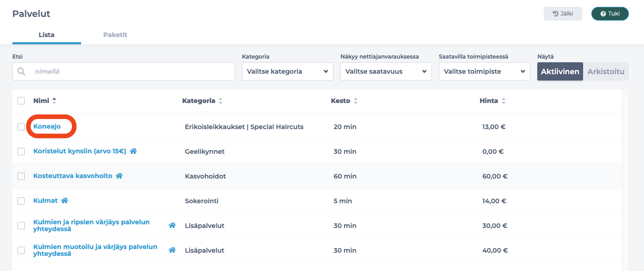Sort services using the Kategoria sort arrows

tap(220, 101)
